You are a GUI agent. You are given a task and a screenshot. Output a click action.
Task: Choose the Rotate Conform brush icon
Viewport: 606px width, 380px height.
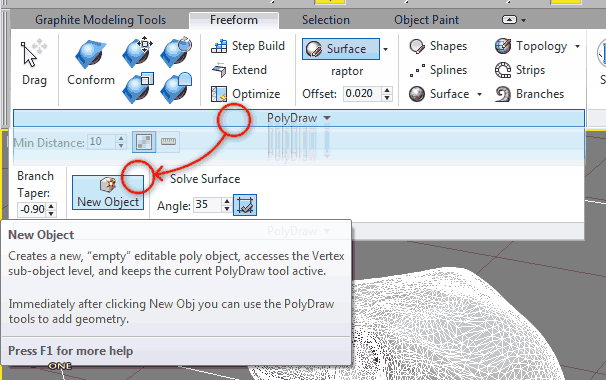176,52
